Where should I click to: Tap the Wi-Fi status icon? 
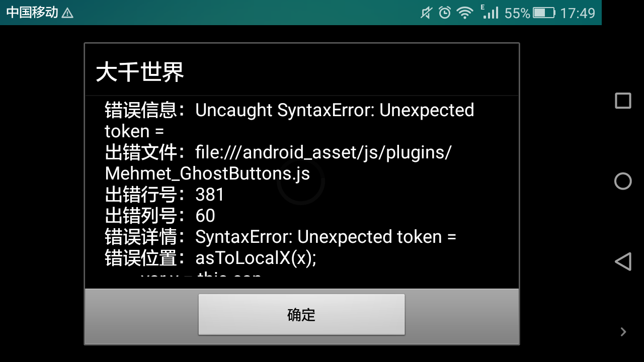(x=465, y=13)
